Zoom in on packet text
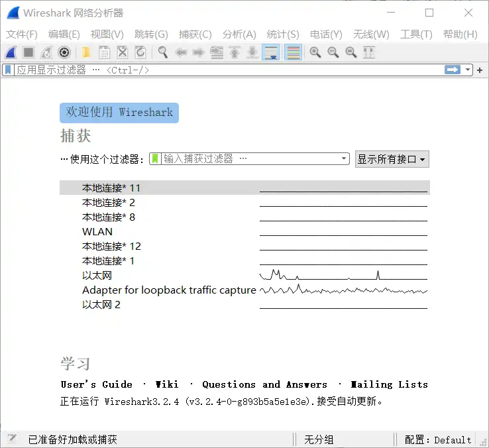The width and height of the screenshot is (489, 448). (x=315, y=52)
